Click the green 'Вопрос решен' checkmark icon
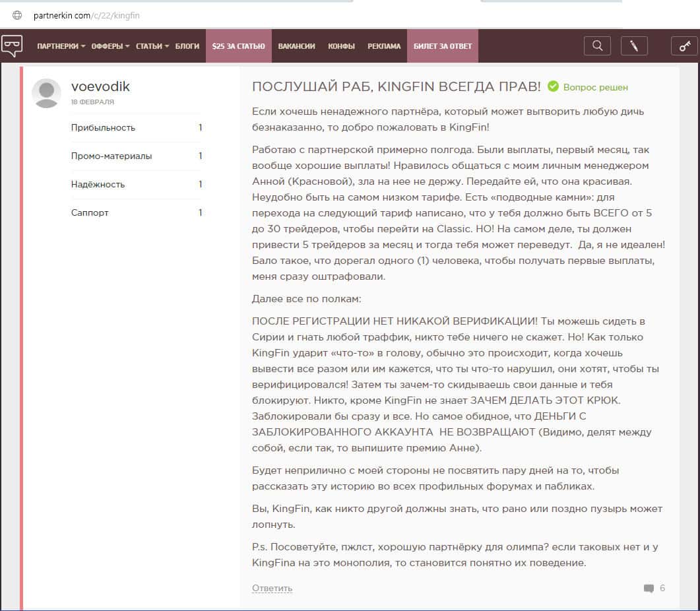Viewport: 700px width, 611px height. pos(553,86)
